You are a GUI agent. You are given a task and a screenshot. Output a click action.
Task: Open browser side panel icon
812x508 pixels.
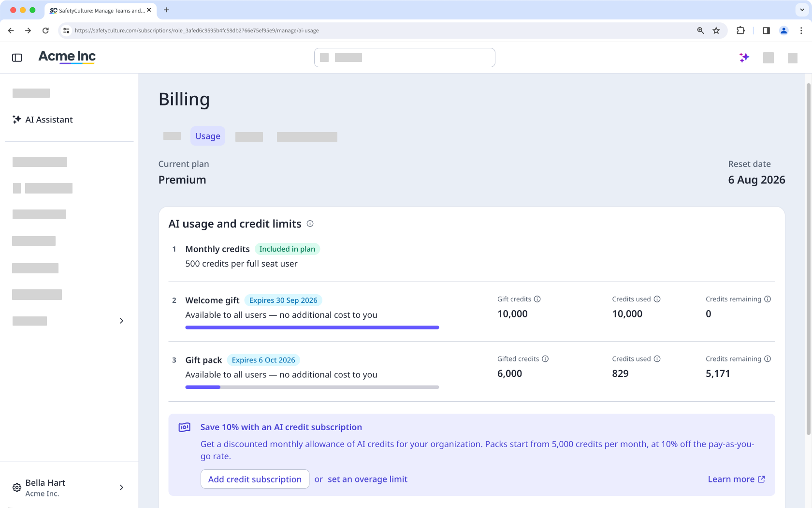[x=767, y=30]
